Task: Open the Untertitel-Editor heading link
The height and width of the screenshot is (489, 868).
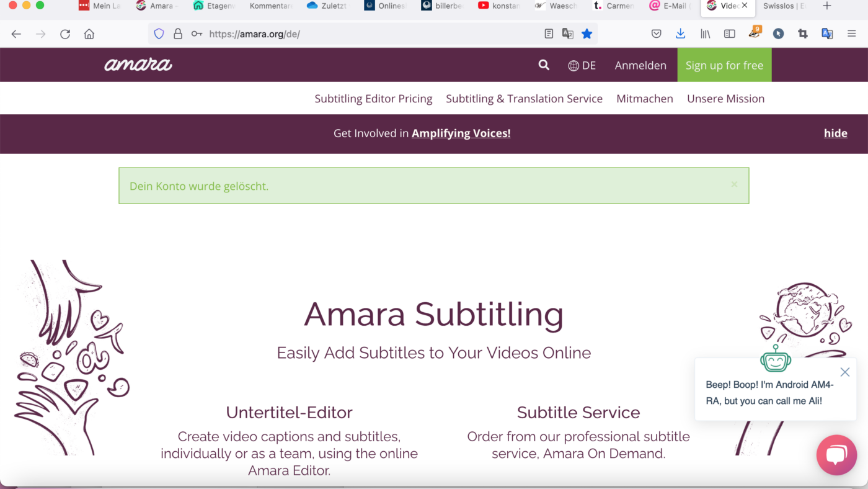Action: click(289, 413)
